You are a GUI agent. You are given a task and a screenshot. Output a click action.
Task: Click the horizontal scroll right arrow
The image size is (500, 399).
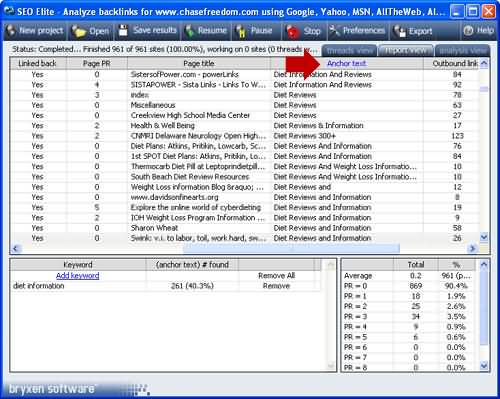[472, 248]
